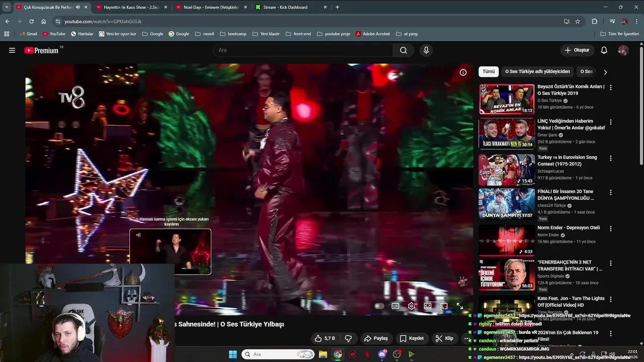Go back in browser history
This screenshot has width=644, height=362.
(x=7, y=22)
